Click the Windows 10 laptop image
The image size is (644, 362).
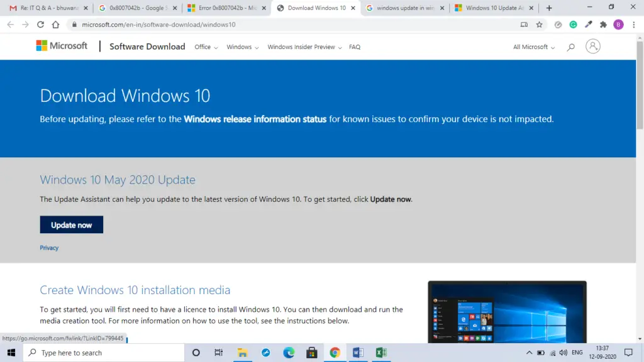(x=508, y=312)
